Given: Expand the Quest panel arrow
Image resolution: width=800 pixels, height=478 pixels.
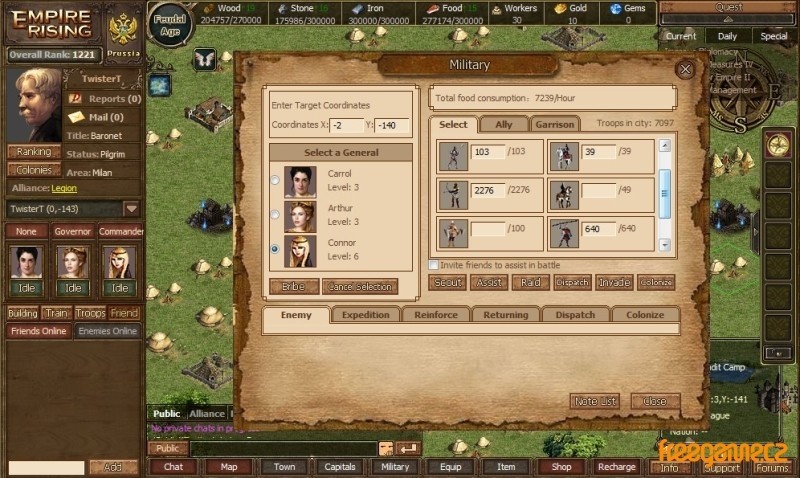Looking at the screenshot, I should 728,19.
